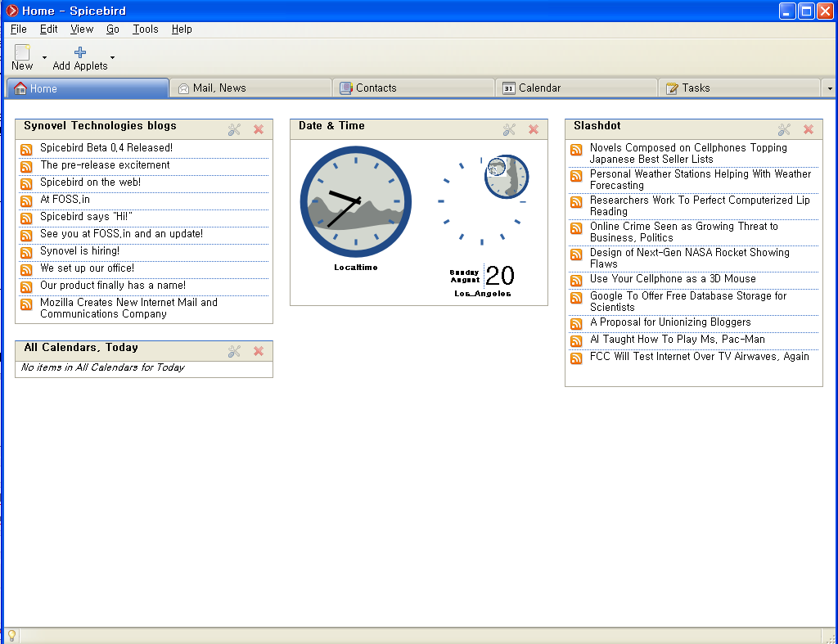Viewport: 838px width, 644px height.
Task: Click the feed icon beside Online Crime Seen
Action: point(576,228)
